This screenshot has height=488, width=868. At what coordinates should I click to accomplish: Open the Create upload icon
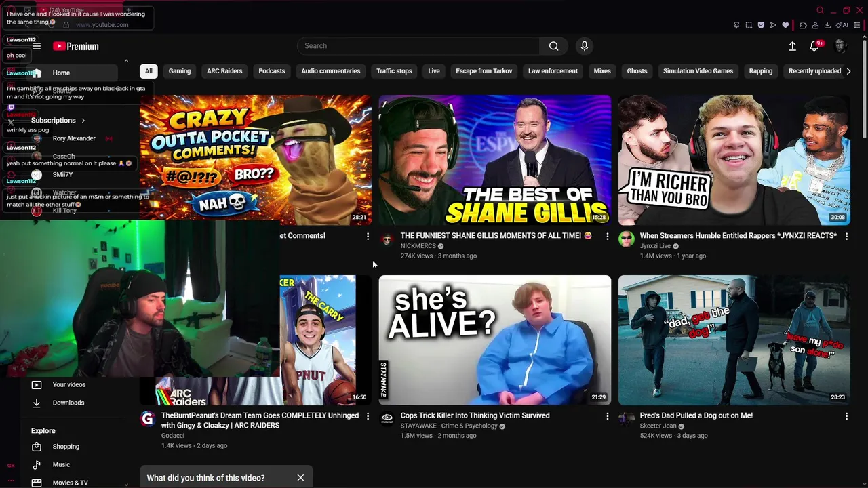click(x=792, y=46)
